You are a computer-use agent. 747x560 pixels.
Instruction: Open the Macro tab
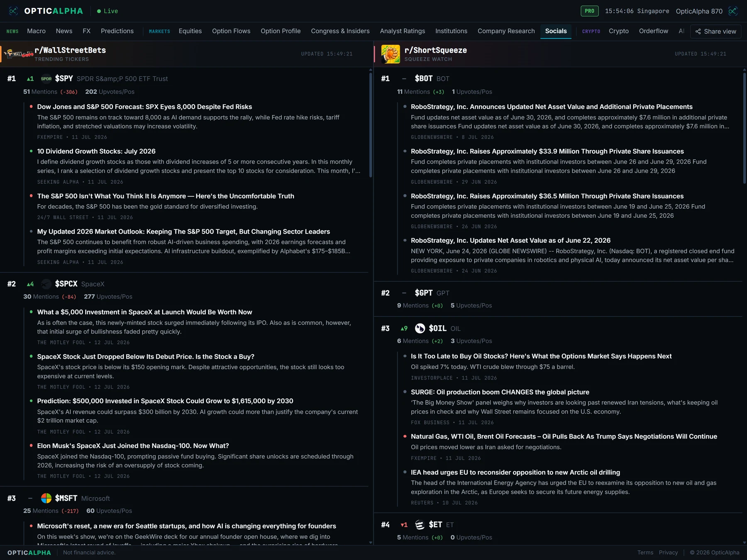tap(37, 31)
